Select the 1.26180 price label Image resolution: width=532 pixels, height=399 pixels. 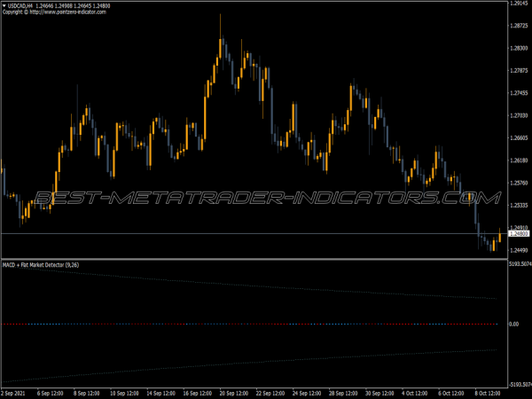pos(519,160)
